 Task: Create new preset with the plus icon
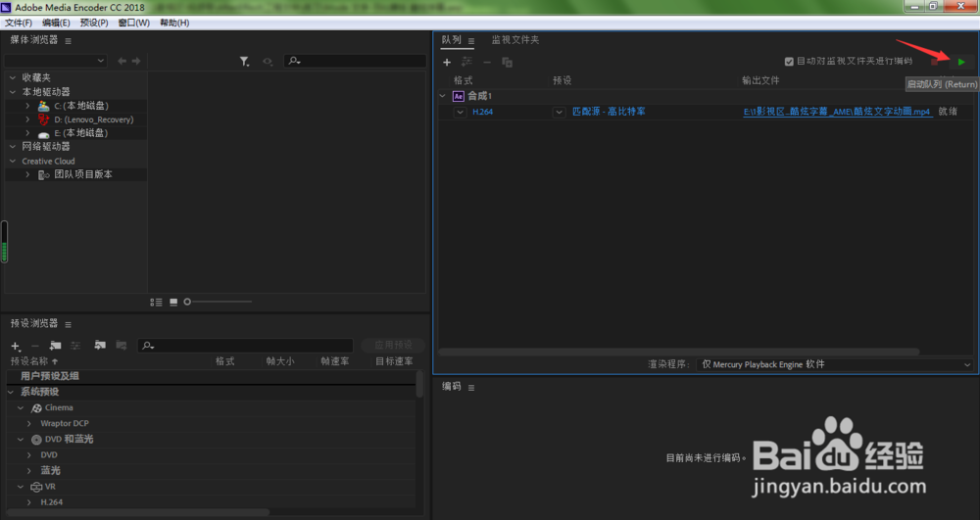pyautogui.click(x=16, y=346)
